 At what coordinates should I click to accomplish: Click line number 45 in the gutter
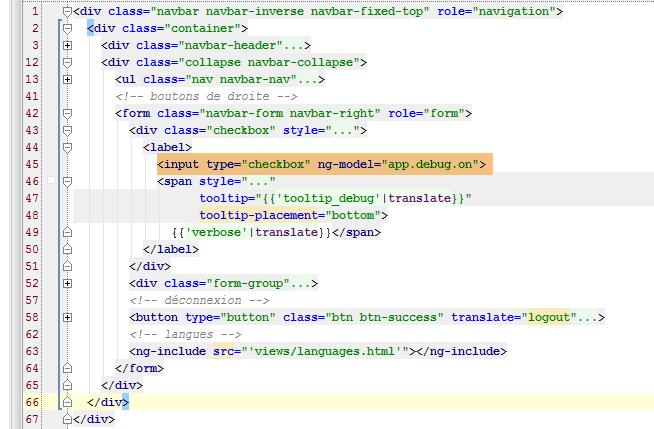click(33, 164)
